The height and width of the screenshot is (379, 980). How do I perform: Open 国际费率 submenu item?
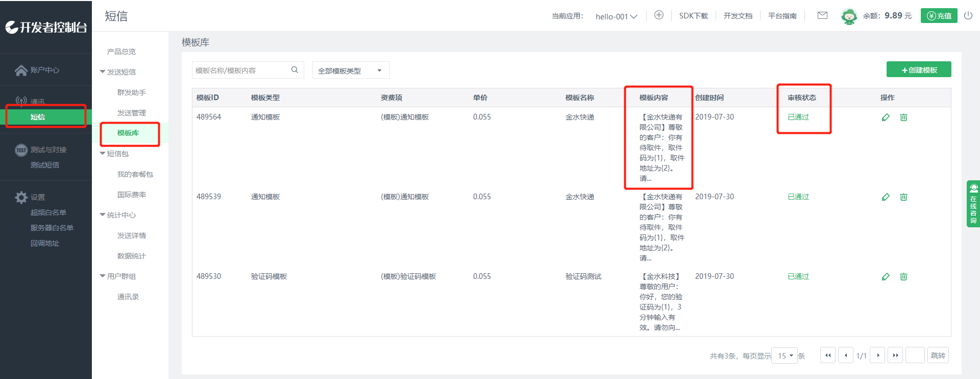[132, 195]
